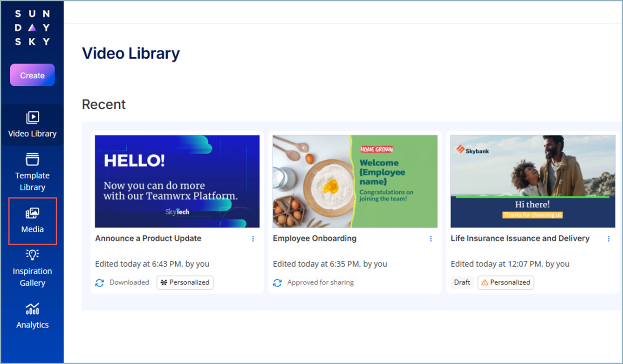
Task: Open the Announce a Product Update thumbnail
Action: pyautogui.click(x=177, y=181)
